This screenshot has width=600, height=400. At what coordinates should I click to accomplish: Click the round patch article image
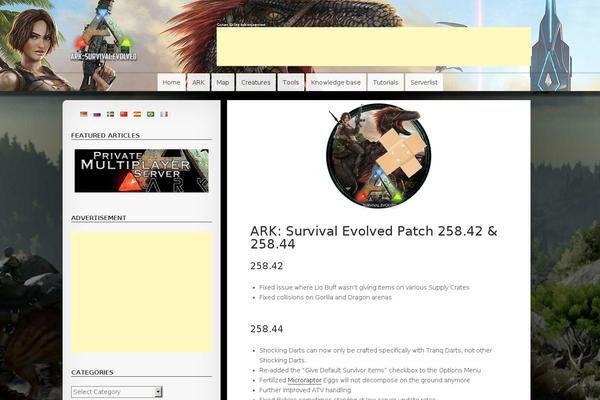click(379, 156)
